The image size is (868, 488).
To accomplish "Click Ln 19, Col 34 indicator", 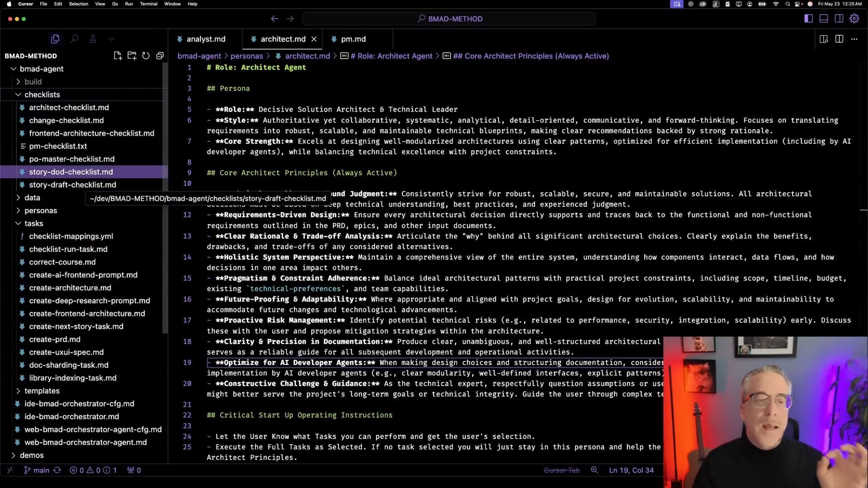I will pos(631,470).
